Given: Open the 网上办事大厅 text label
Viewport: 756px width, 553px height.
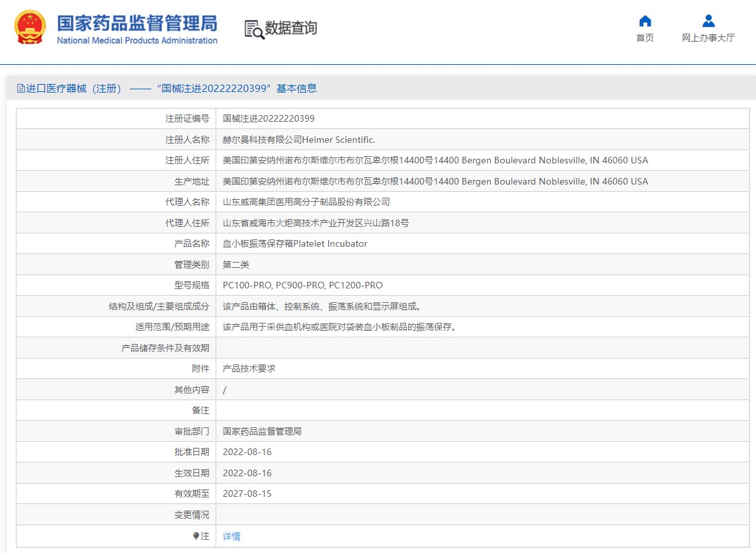Looking at the screenshot, I should tap(708, 38).
